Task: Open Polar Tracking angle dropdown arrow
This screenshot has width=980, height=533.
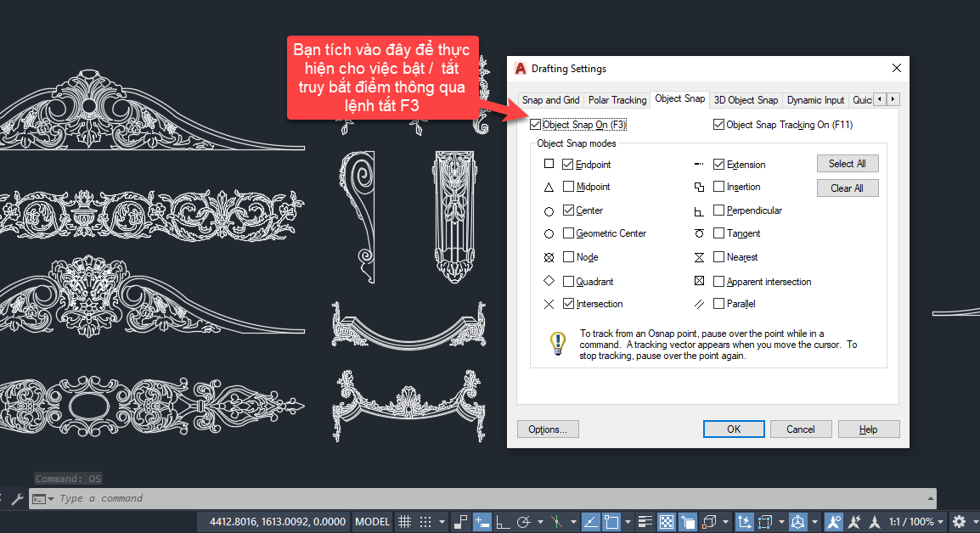Action: point(540,522)
